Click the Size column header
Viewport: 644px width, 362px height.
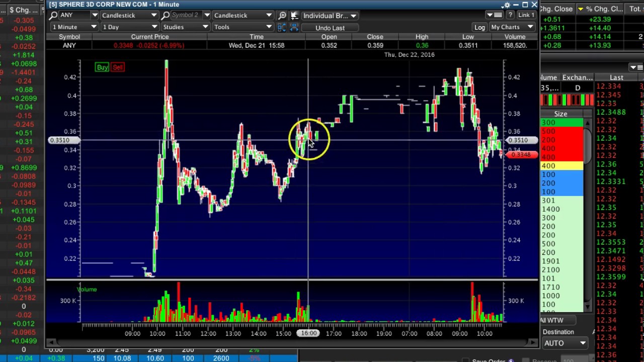pos(561,114)
